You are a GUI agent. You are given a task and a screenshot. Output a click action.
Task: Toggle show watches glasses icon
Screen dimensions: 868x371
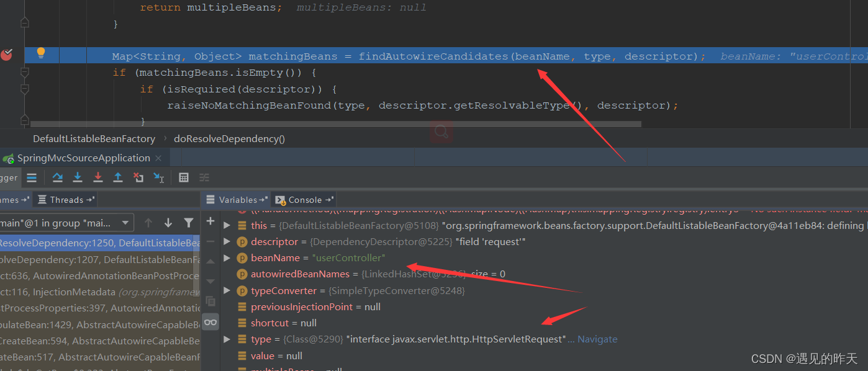click(x=210, y=321)
